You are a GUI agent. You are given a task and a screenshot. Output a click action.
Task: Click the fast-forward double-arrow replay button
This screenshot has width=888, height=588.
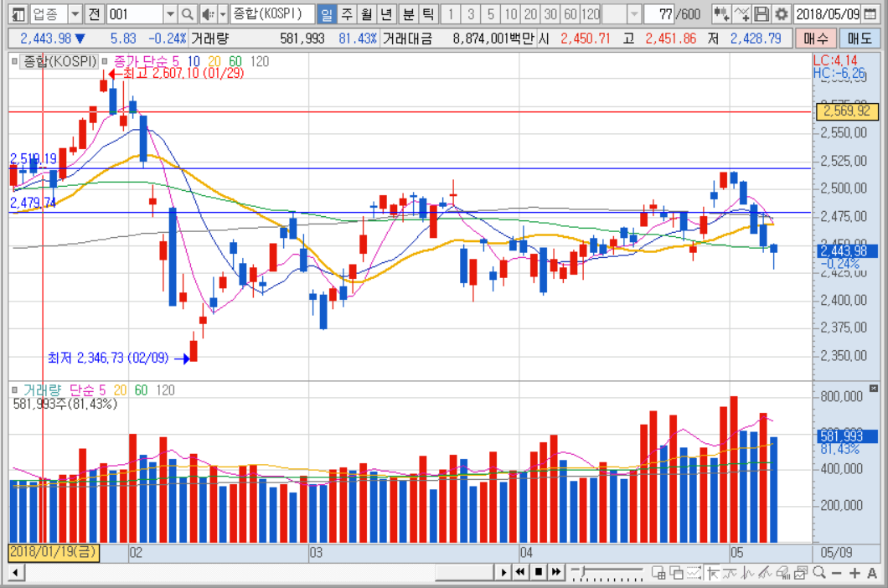(x=556, y=573)
